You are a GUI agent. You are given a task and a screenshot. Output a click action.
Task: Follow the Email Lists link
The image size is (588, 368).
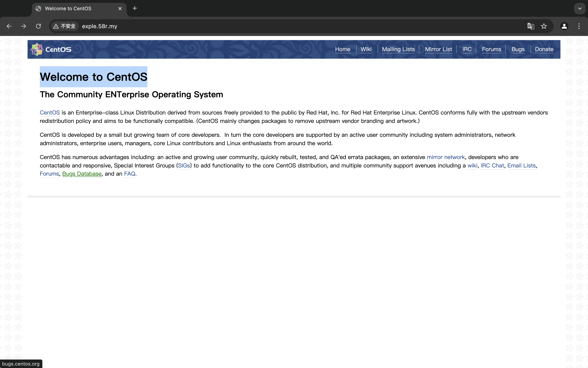point(521,166)
